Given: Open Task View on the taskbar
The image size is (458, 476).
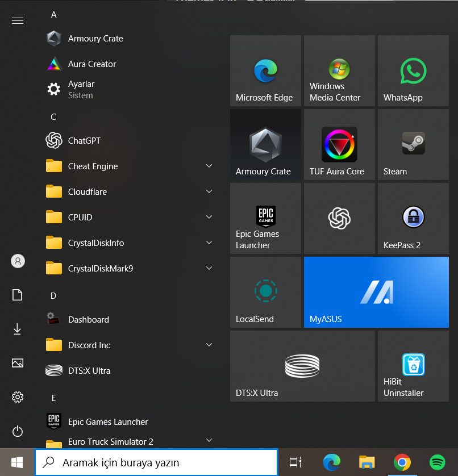Looking at the screenshot, I should (x=295, y=462).
